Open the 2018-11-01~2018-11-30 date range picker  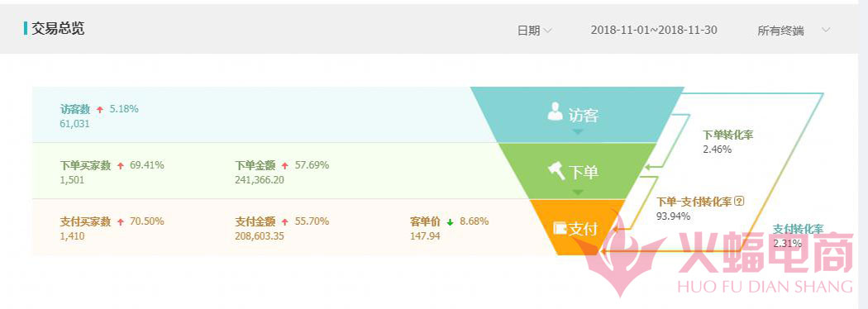coord(654,30)
